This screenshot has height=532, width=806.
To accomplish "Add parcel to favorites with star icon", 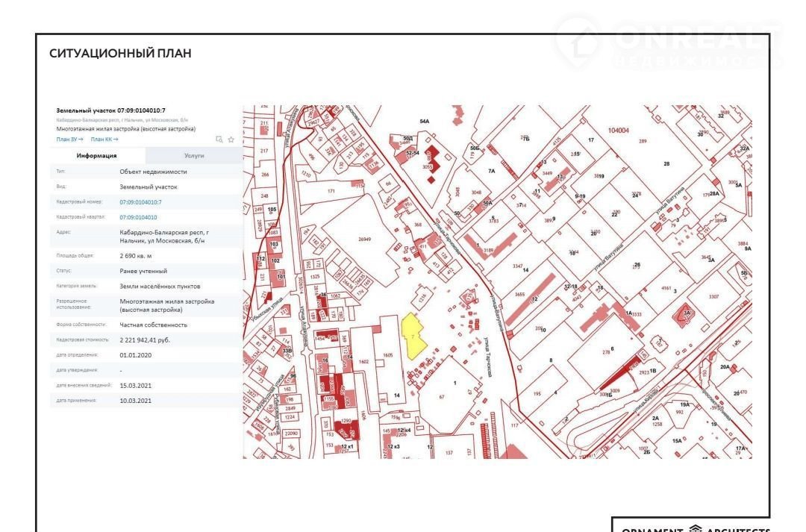I will (231, 139).
